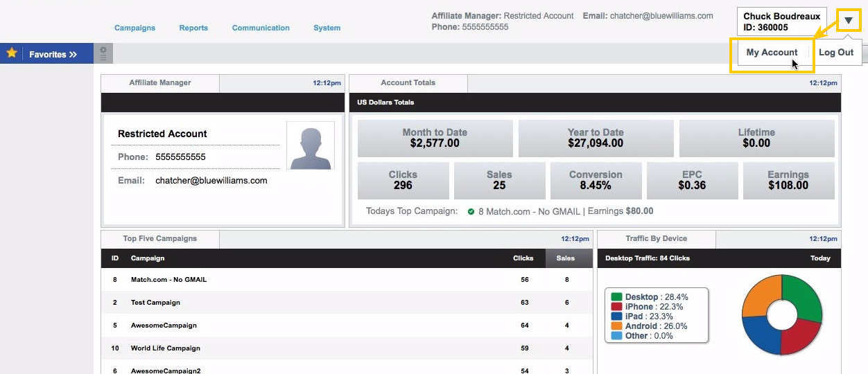
Task: Open the Test Campaign row
Action: click(347, 303)
